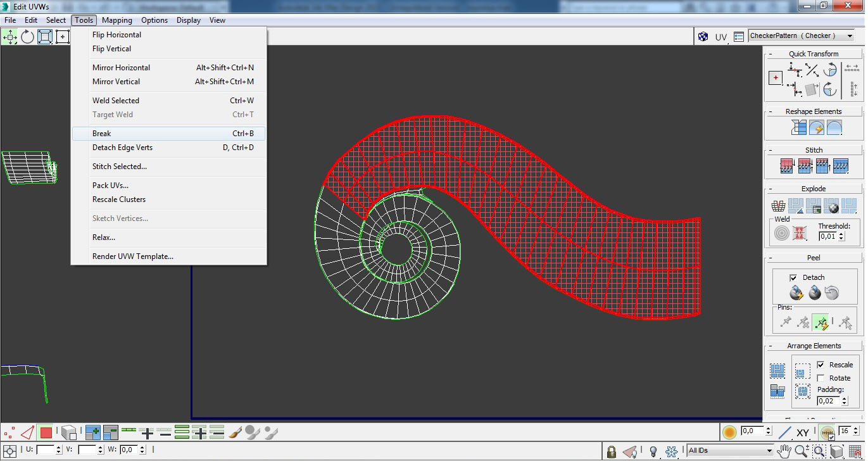Click the weld Threshold value field
This screenshot has height=461, width=868.
click(x=827, y=236)
